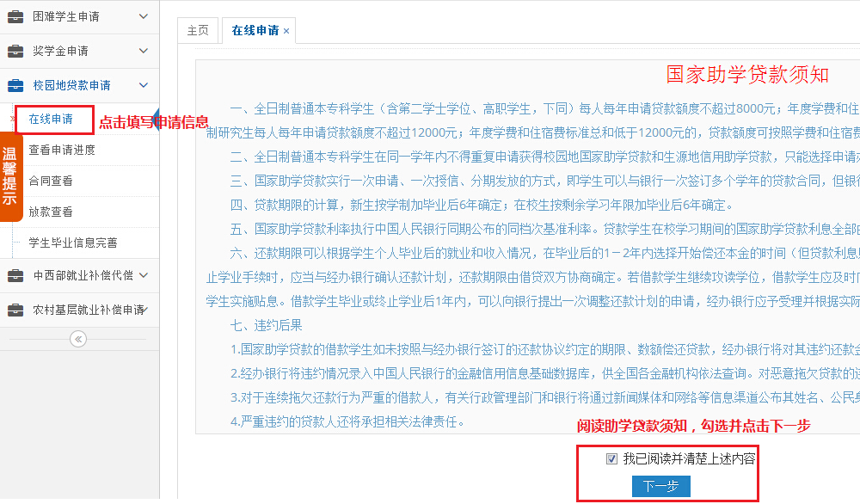Close the 在线申请 tab with its x
This screenshot has width=860, height=504.
click(x=286, y=31)
